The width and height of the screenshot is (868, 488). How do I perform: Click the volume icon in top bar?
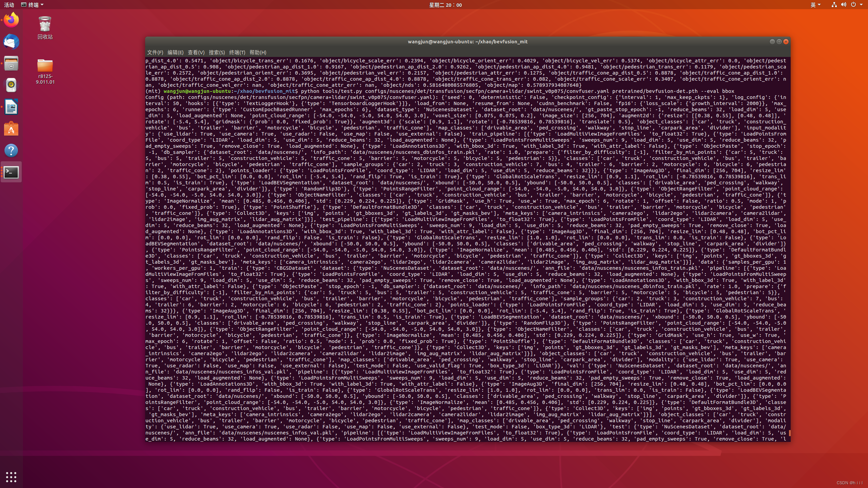click(844, 5)
